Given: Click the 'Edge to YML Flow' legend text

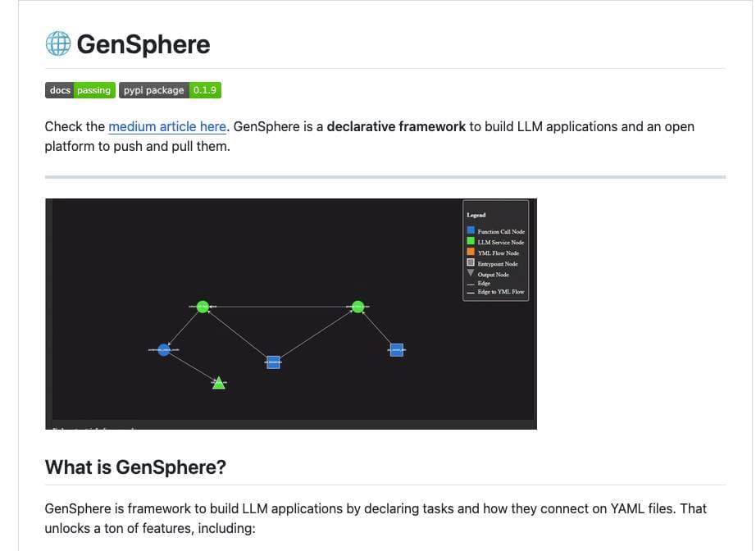Looking at the screenshot, I should point(500,292).
